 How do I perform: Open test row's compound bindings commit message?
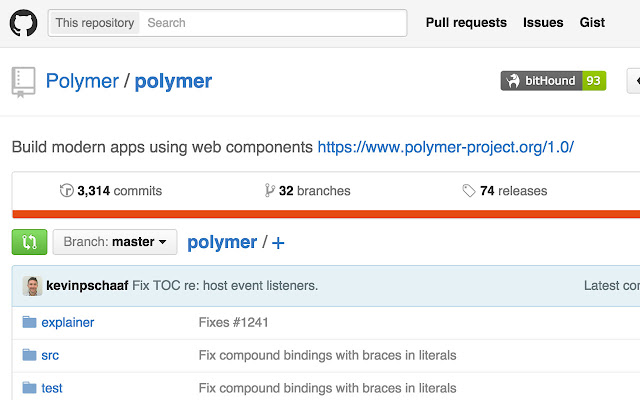click(x=327, y=388)
